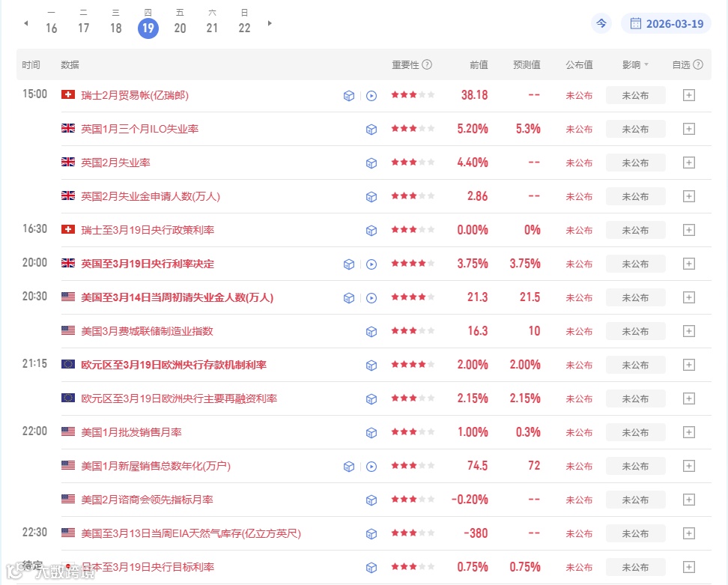The height and width of the screenshot is (585, 728).
Task: Click the right arrow to view next week
Action: tap(269, 23)
